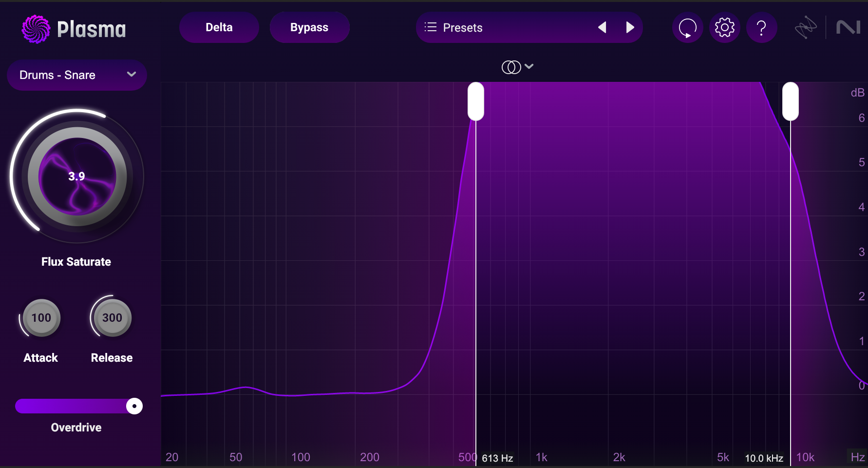Click the iZotope logo icon
The height and width of the screenshot is (468, 868).
[806, 27]
